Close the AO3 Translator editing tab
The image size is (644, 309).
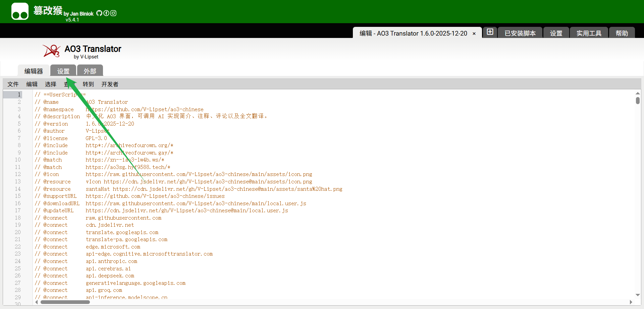[474, 34]
